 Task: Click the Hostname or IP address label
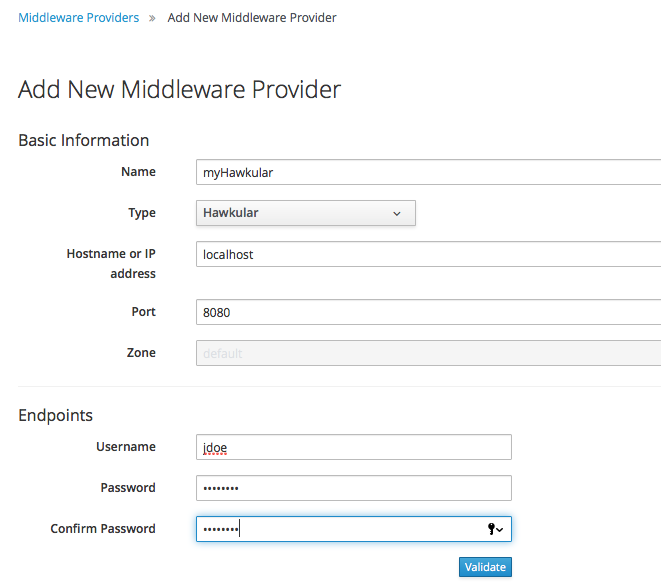point(111,263)
